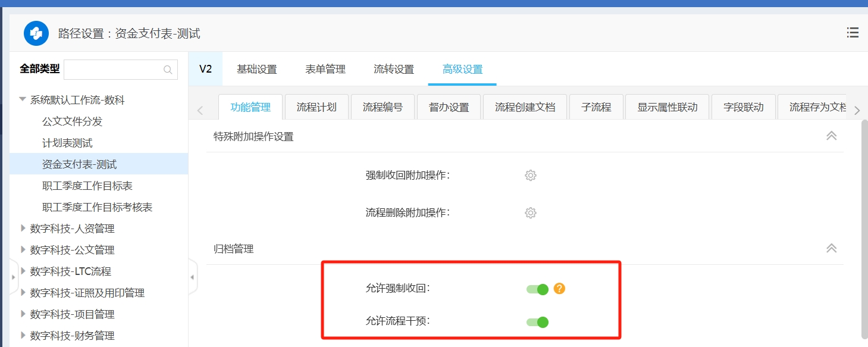
Task: Open gear settings for 强制收回附加操作
Action: pos(530,176)
